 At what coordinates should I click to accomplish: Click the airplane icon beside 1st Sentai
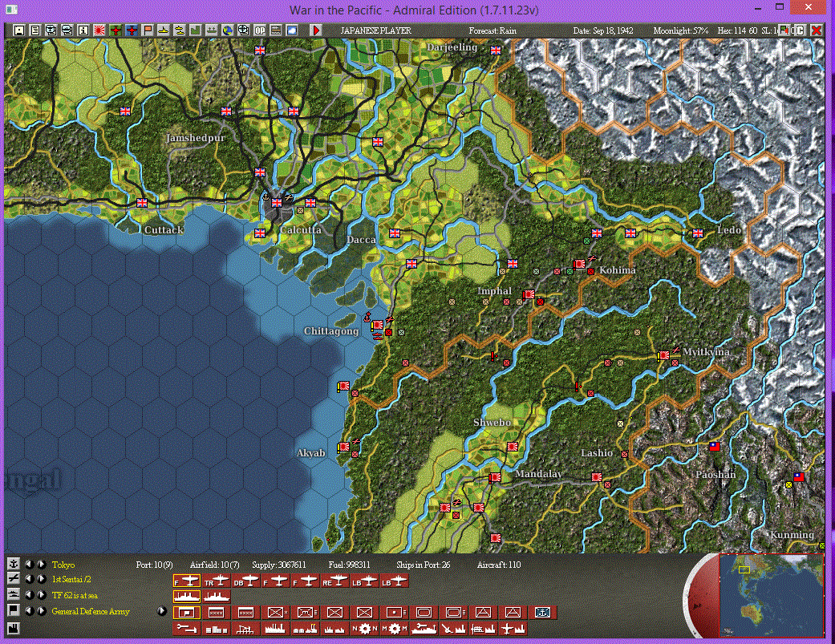pos(14,579)
